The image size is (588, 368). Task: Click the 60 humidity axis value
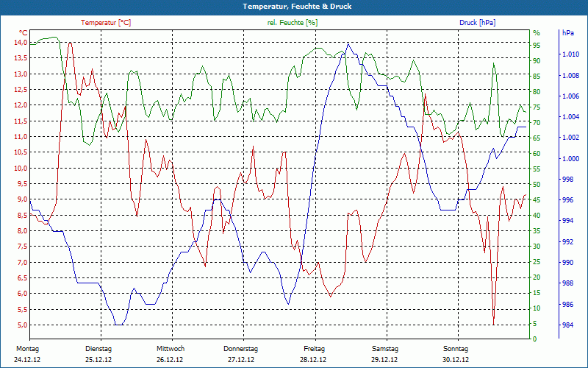(537, 154)
